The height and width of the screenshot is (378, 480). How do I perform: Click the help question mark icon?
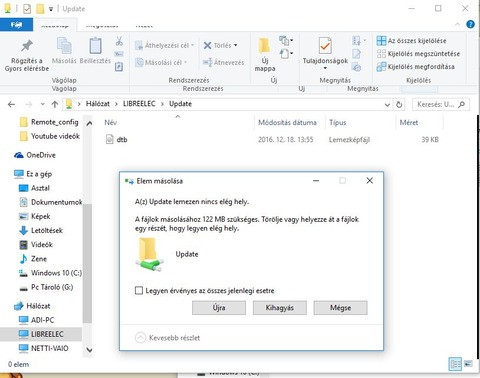pos(470,24)
